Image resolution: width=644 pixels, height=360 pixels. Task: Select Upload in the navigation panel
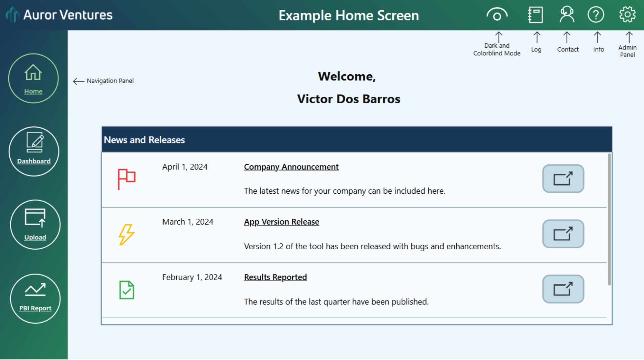(35, 225)
